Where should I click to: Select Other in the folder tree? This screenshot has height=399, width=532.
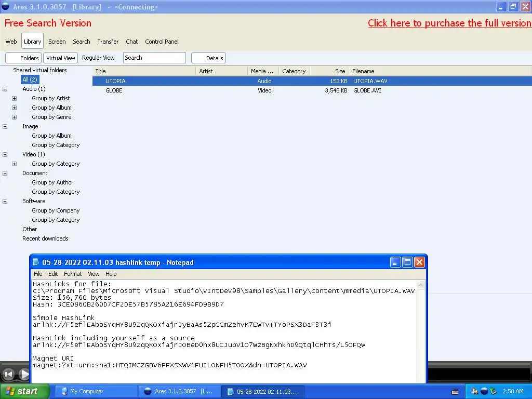(30, 229)
